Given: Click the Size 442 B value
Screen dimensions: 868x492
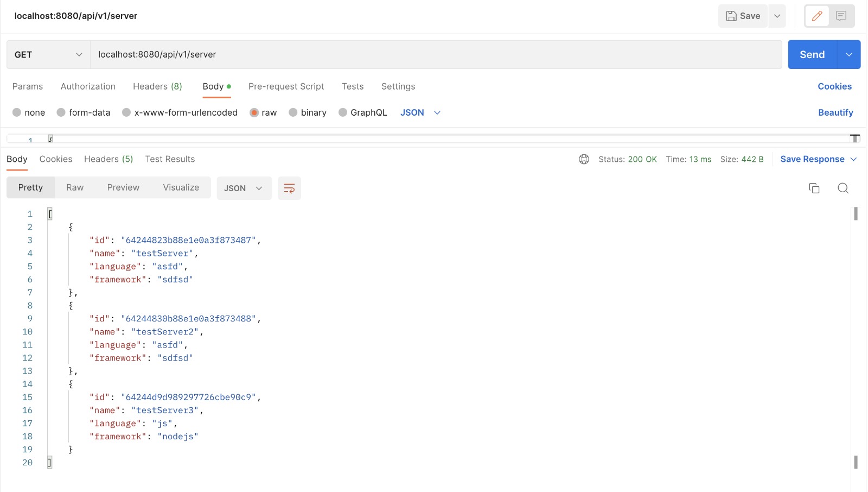Looking at the screenshot, I should tap(752, 159).
